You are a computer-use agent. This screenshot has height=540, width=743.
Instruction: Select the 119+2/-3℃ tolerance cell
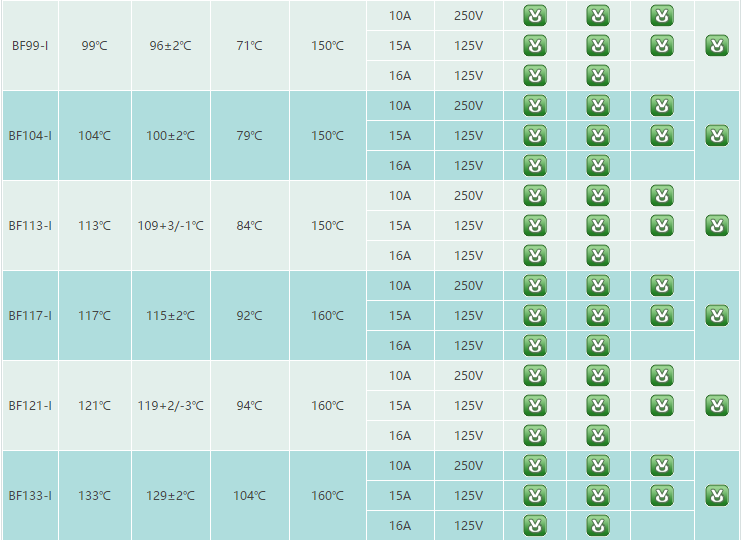[170, 406]
